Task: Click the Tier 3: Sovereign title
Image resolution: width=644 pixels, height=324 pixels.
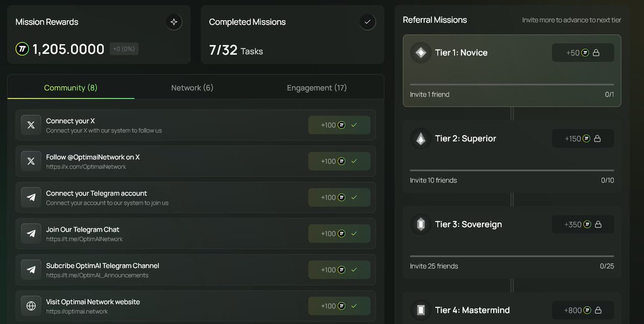Action: (469, 224)
